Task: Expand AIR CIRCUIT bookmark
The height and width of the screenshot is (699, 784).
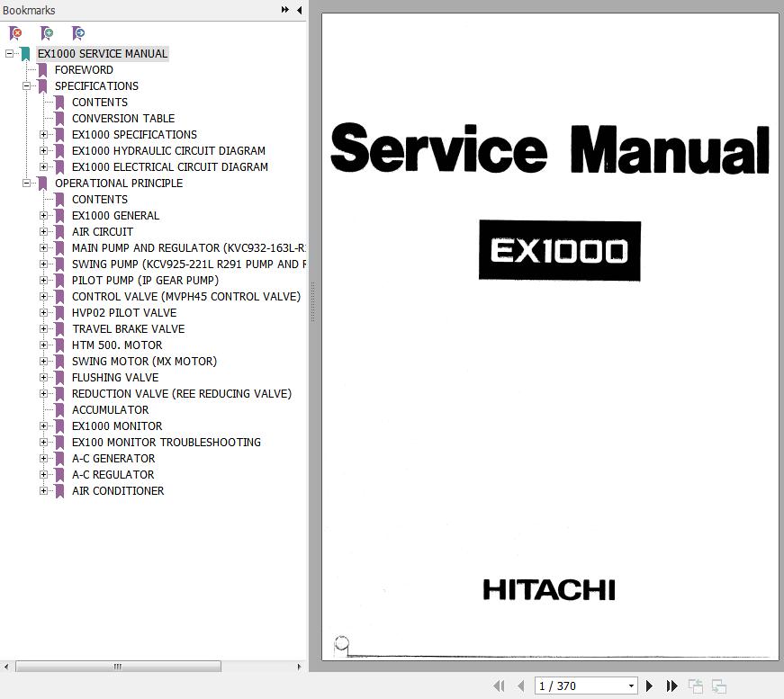Action: 43,231
